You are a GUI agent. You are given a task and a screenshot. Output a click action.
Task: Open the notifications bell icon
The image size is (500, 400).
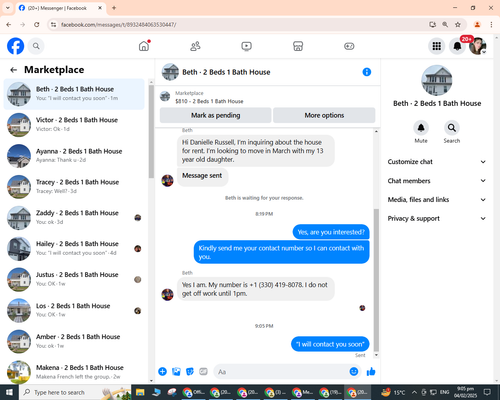pos(457,46)
